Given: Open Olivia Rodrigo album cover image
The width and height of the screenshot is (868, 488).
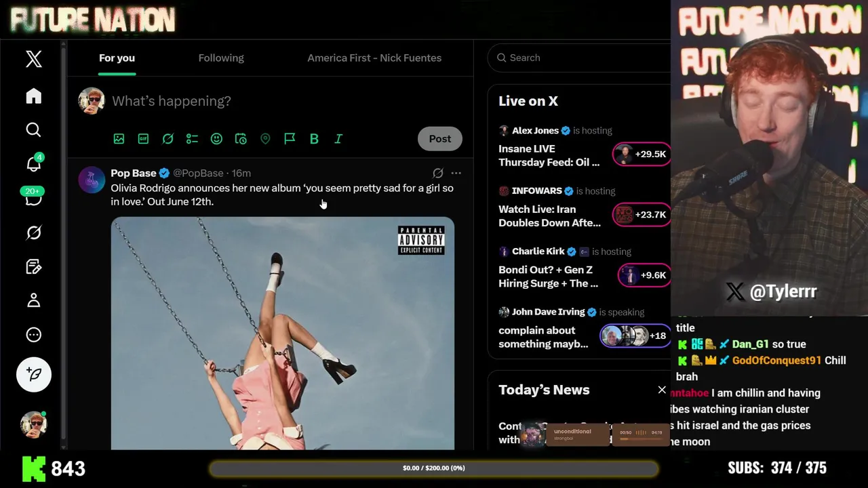Looking at the screenshot, I should [x=283, y=333].
